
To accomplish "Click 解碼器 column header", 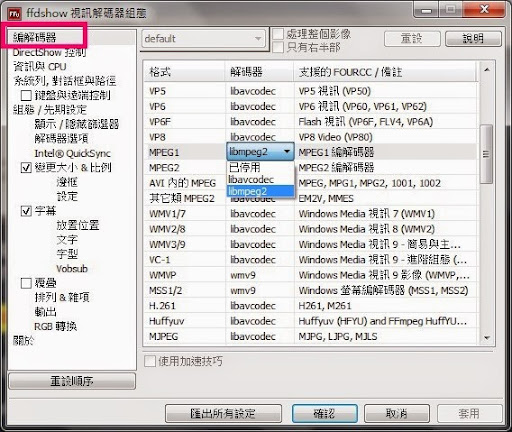I will [259, 72].
